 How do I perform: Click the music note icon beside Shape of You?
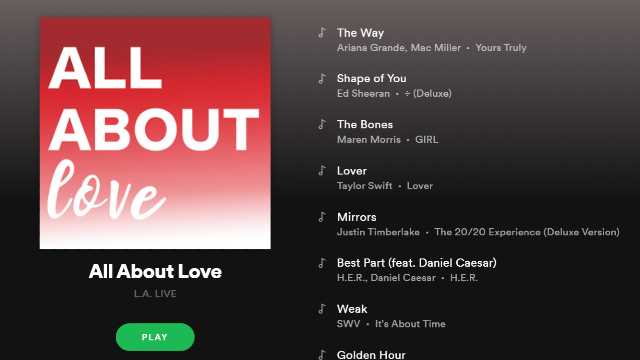(x=322, y=78)
